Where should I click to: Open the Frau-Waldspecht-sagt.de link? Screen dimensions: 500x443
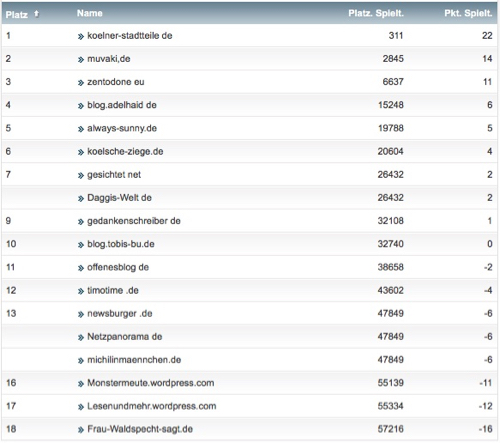pyautogui.click(x=140, y=429)
